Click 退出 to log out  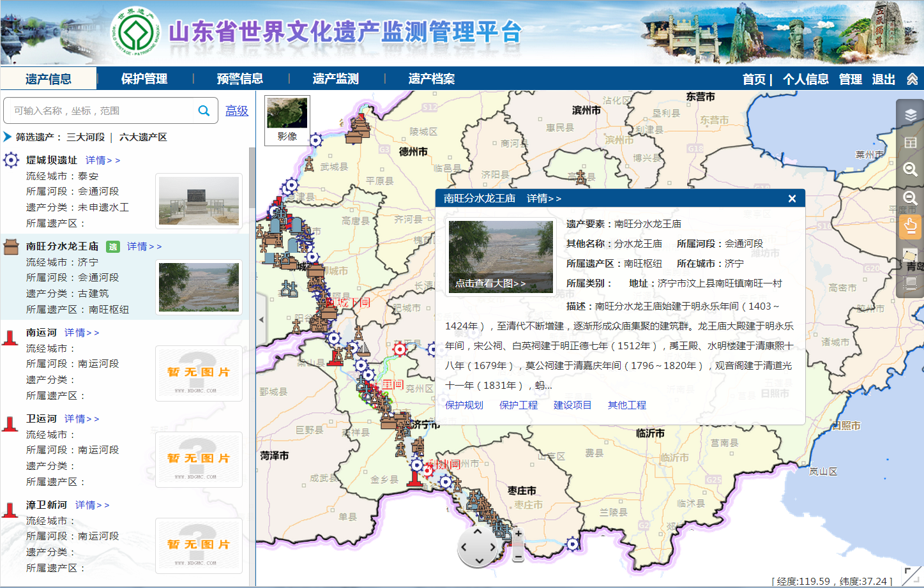(x=884, y=79)
